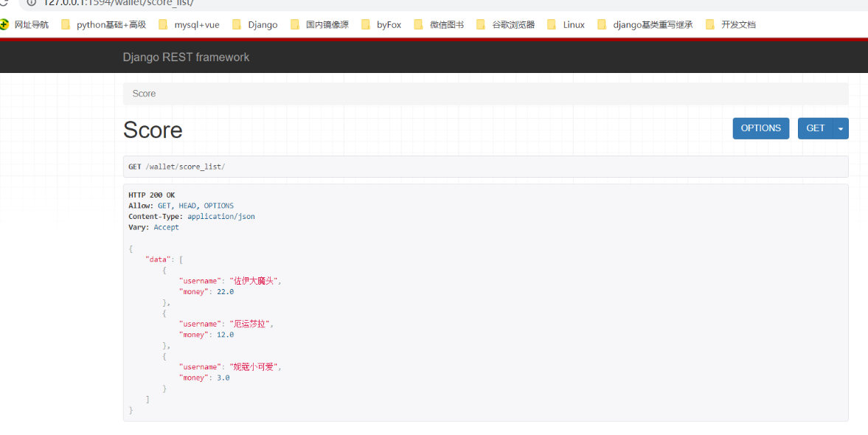
Task: Click the HTTP 200 OK status text
Action: click(152, 195)
